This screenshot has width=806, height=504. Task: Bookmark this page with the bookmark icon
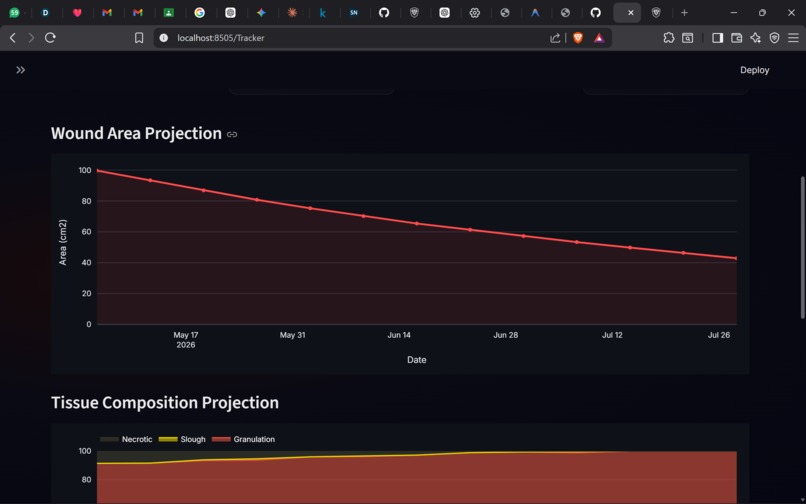point(139,38)
